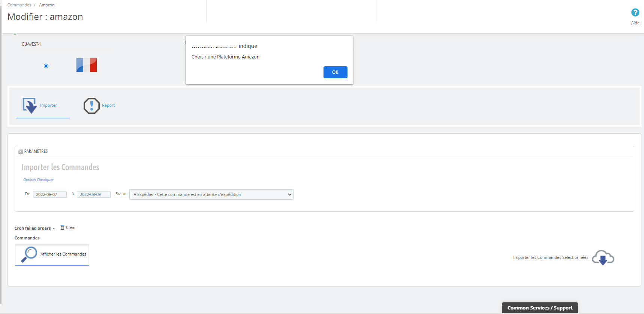Select the Importer tab label
The width and height of the screenshot is (644, 314).
pos(48,106)
